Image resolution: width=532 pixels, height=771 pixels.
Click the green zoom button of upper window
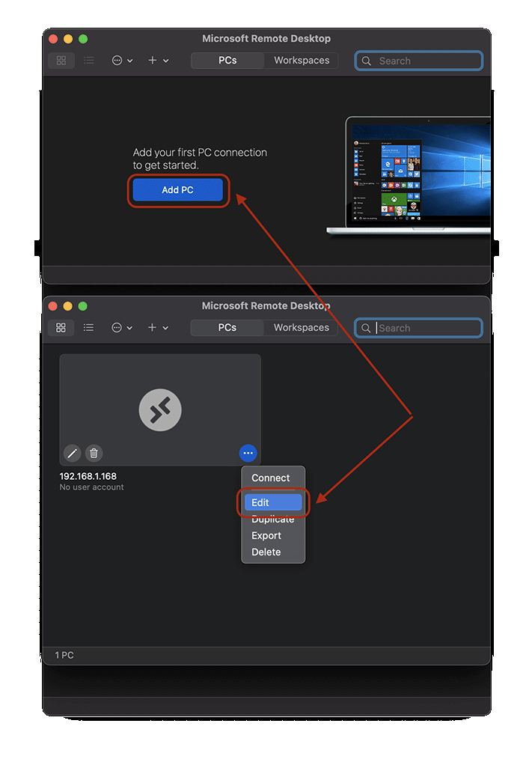[83, 39]
